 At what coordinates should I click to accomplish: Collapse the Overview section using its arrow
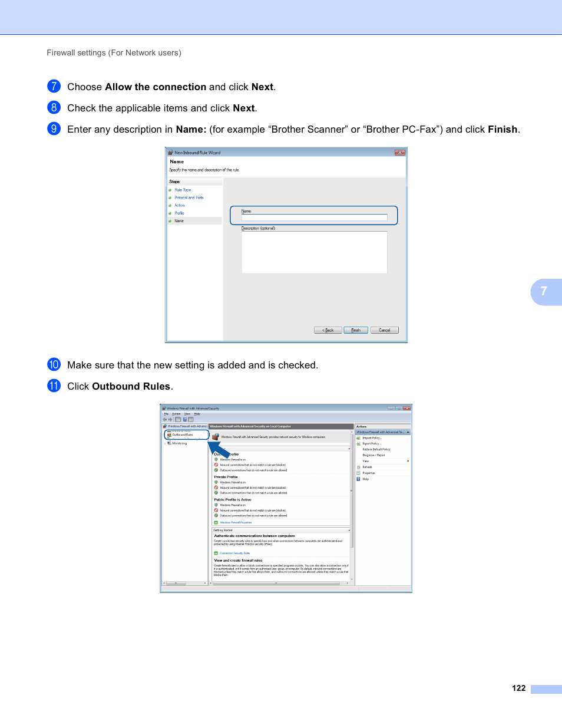point(349,449)
